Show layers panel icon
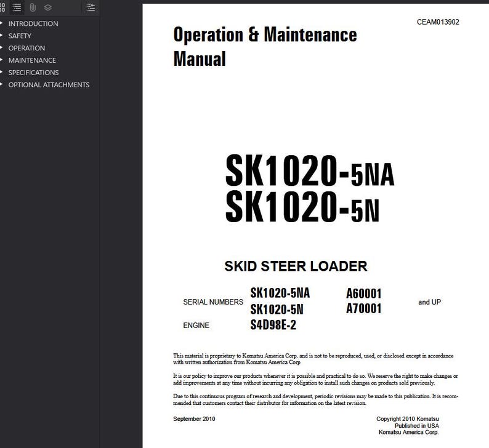 (x=47, y=7)
